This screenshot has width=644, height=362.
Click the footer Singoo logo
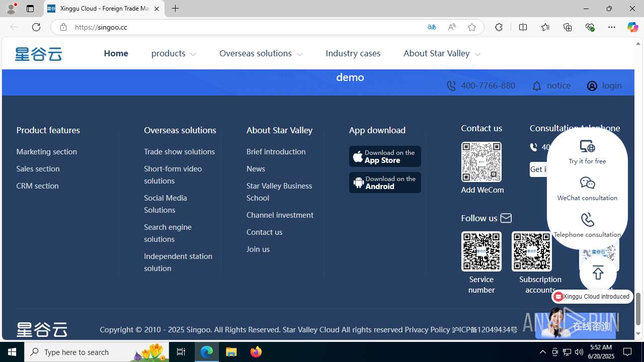click(x=42, y=329)
